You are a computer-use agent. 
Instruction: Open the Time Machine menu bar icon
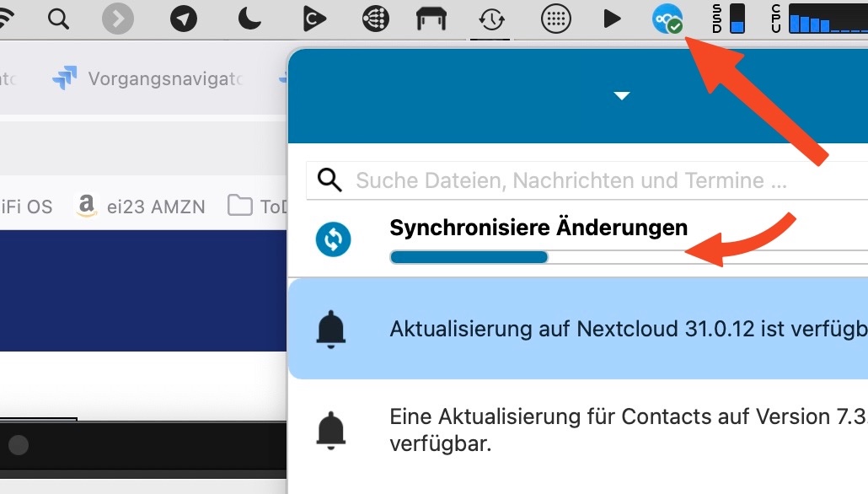click(491, 19)
